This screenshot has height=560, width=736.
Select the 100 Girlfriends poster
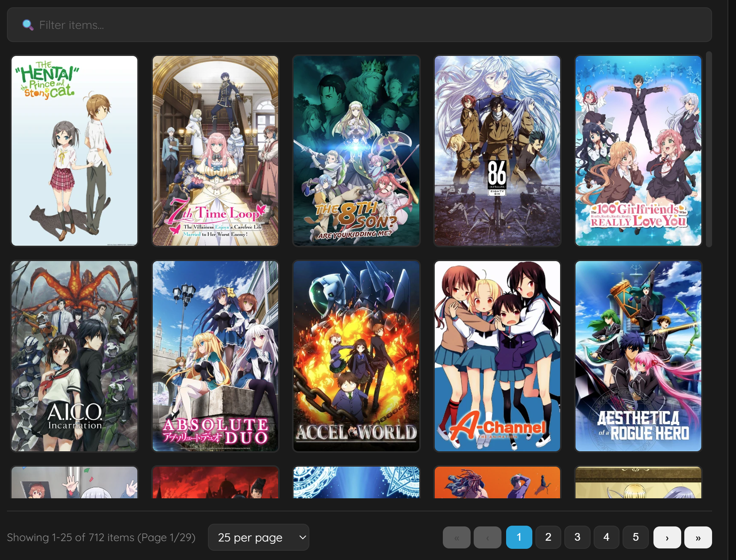click(638, 151)
